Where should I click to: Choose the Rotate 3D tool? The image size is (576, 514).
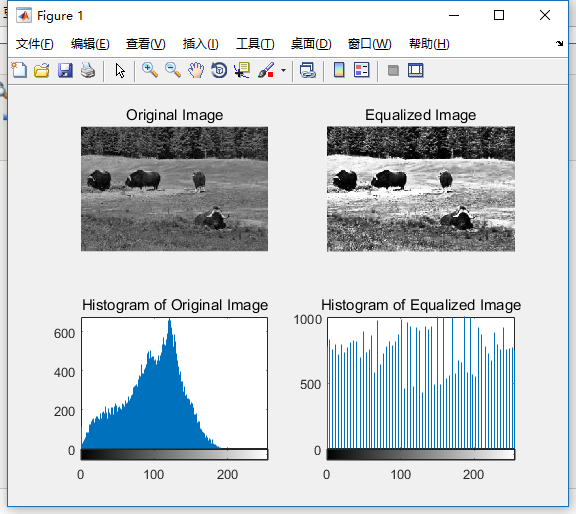click(219, 70)
